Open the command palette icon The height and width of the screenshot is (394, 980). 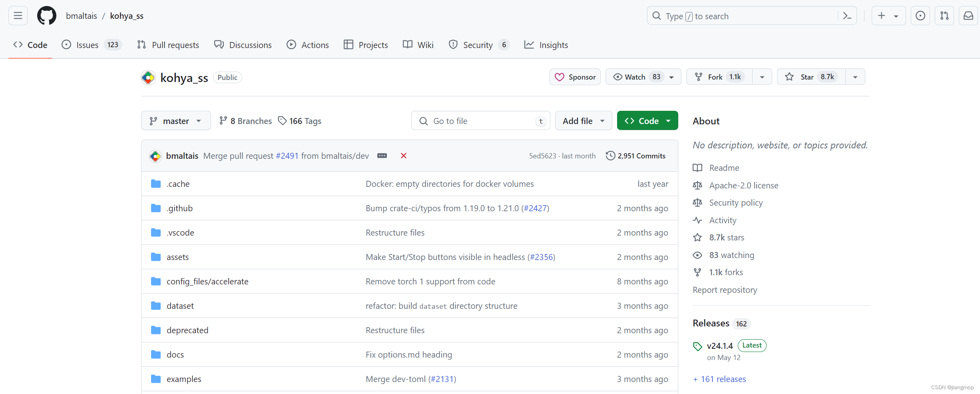847,16
